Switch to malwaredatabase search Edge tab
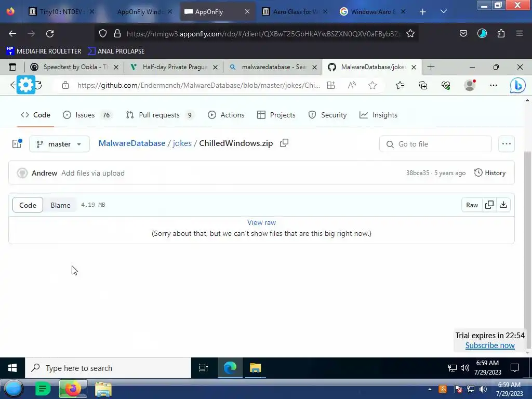532x399 pixels. click(x=273, y=67)
